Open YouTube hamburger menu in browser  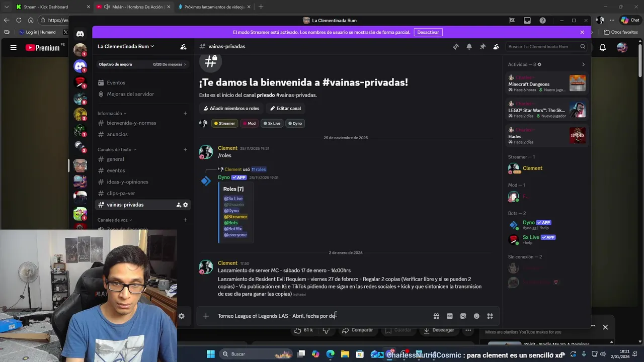[x=14, y=48]
